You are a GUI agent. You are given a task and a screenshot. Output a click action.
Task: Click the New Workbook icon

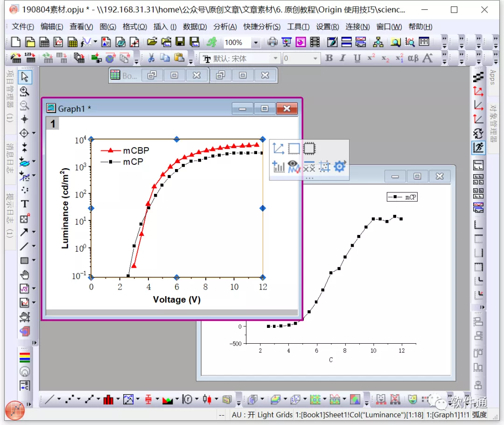44,42
